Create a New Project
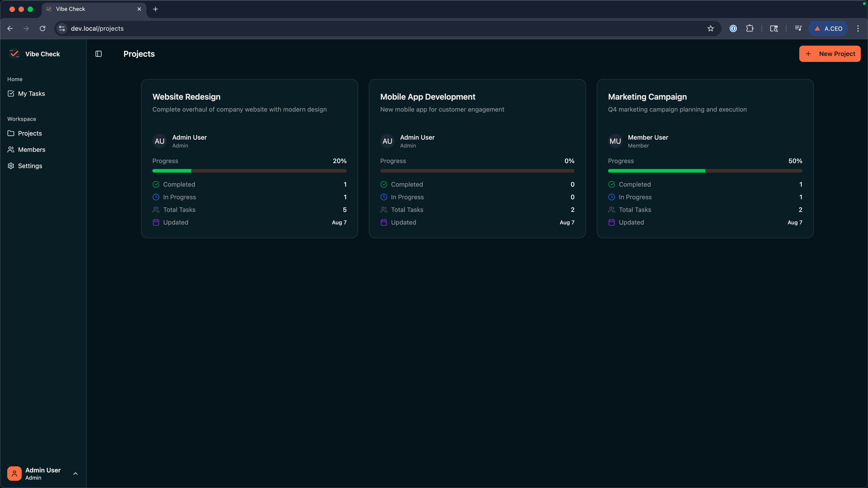This screenshot has width=868, height=488. coord(830,54)
